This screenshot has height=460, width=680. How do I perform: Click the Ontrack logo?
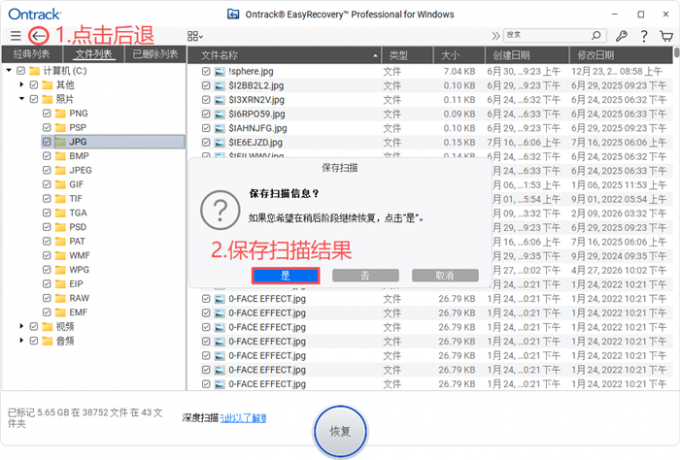pos(34,14)
